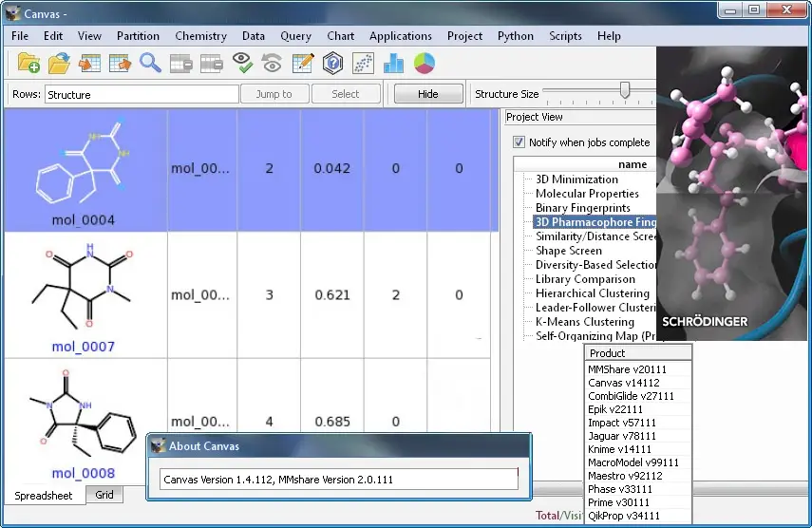Select Molecular Properties in the tree

pyautogui.click(x=587, y=194)
